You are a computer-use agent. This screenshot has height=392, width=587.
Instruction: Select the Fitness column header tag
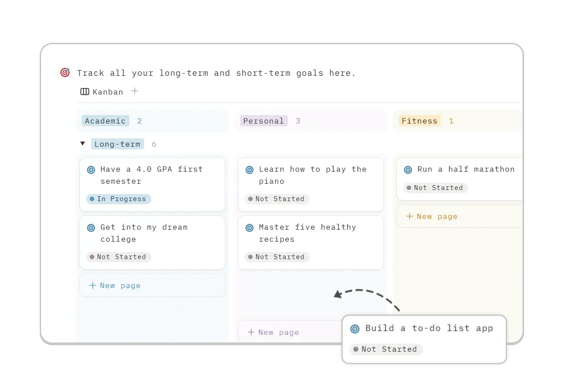click(x=420, y=121)
